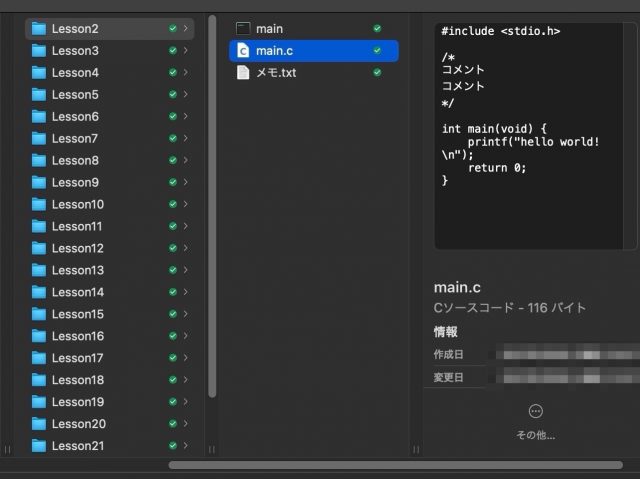The image size is (640, 479).
Task: Click the green sync badge next to Lesson5
Action: [173, 95]
